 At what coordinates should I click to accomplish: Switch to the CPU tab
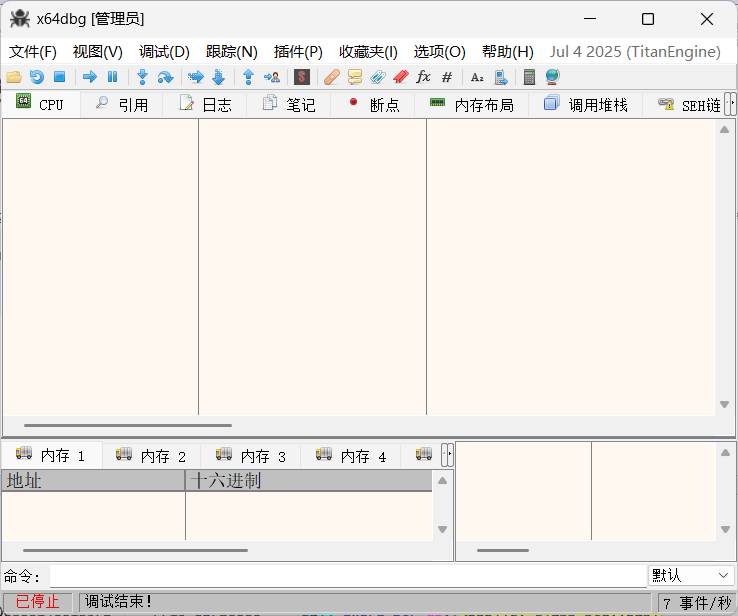(x=41, y=104)
